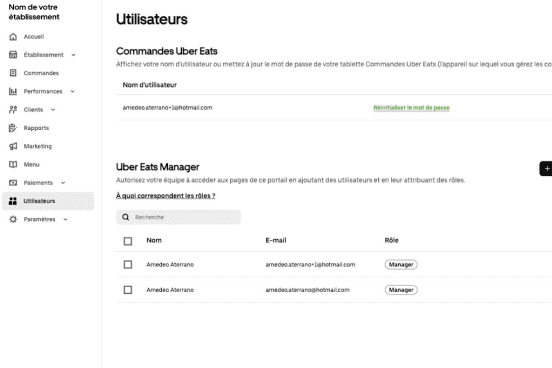Open the Commandes receipt icon

(13, 73)
